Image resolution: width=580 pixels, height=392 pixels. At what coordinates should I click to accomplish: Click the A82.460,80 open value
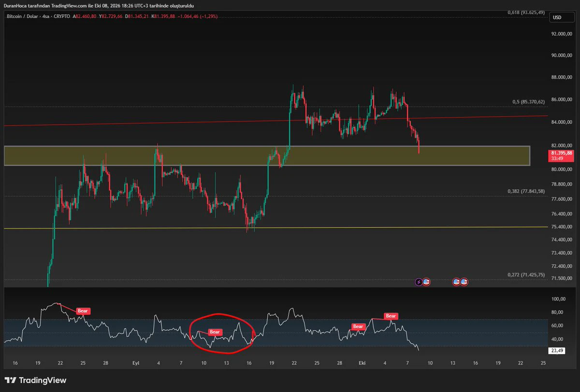pyautogui.click(x=86, y=16)
